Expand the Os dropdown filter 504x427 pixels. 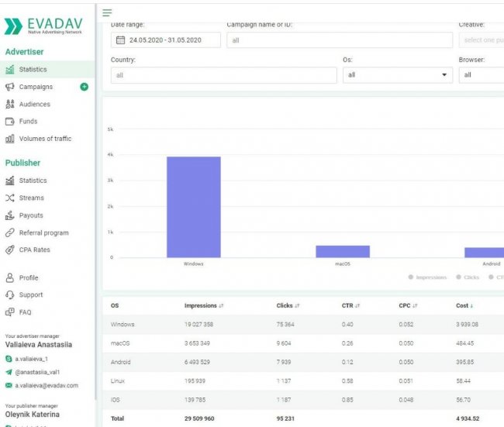pyautogui.click(x=397, y=75)
